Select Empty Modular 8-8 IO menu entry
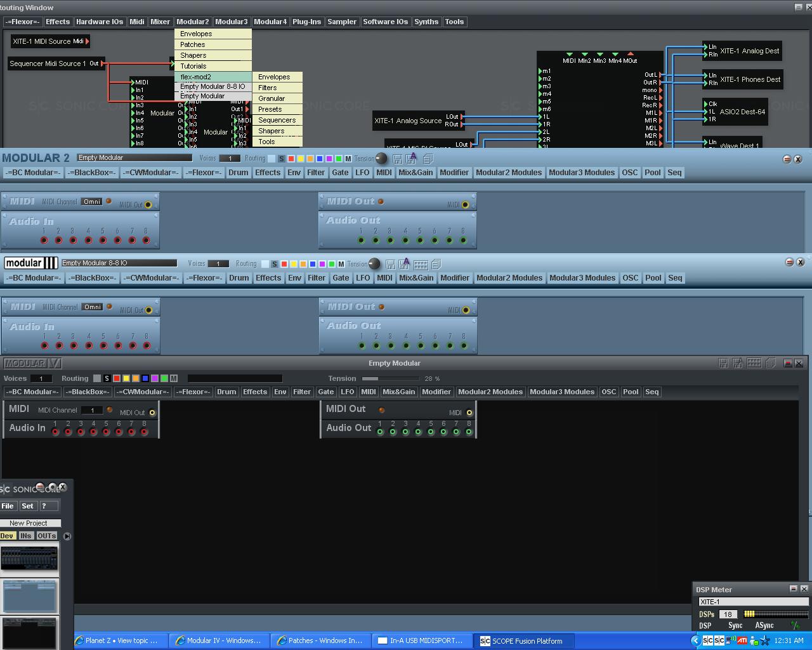 [212, 86]
